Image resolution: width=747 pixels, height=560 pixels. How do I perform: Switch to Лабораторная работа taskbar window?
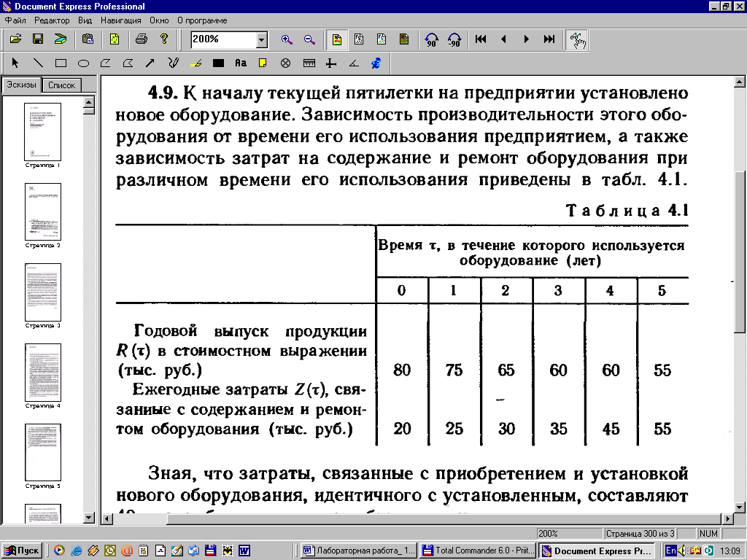pyautogui.click(x=359, y=551)
